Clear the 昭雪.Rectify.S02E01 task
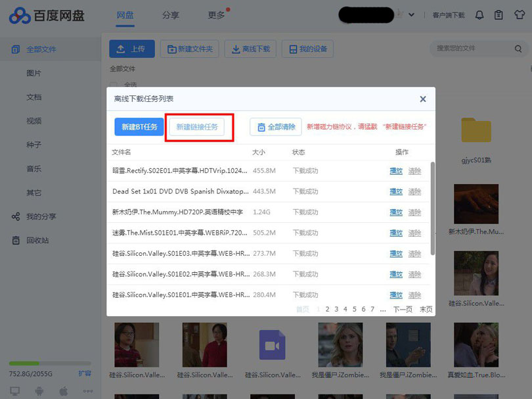The image size is (532, 399). [414, 171]
